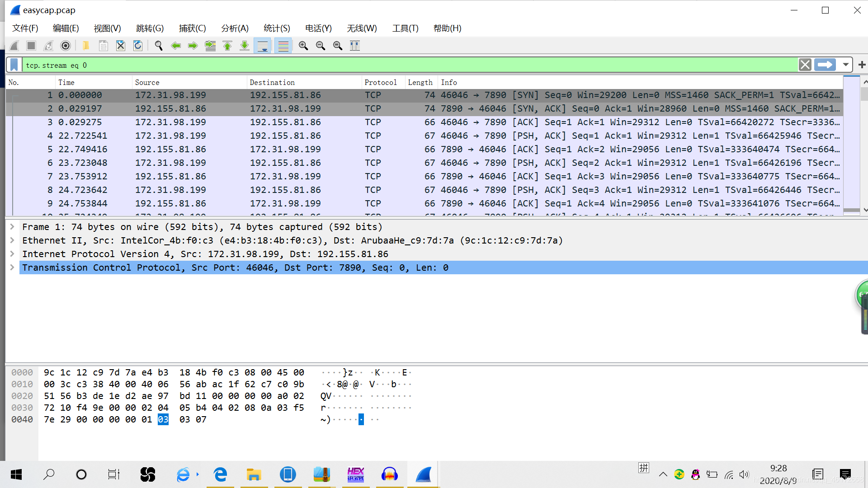Open capture options gear icon
868x488 pixels.
(x=66, y=46)
